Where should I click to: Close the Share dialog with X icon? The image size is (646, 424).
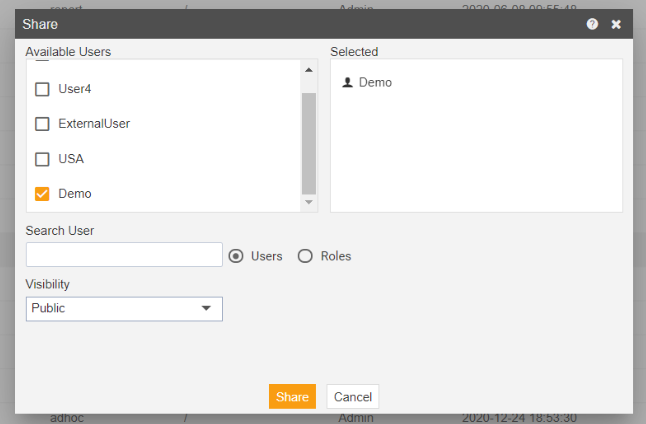click(x=616, y=24)
